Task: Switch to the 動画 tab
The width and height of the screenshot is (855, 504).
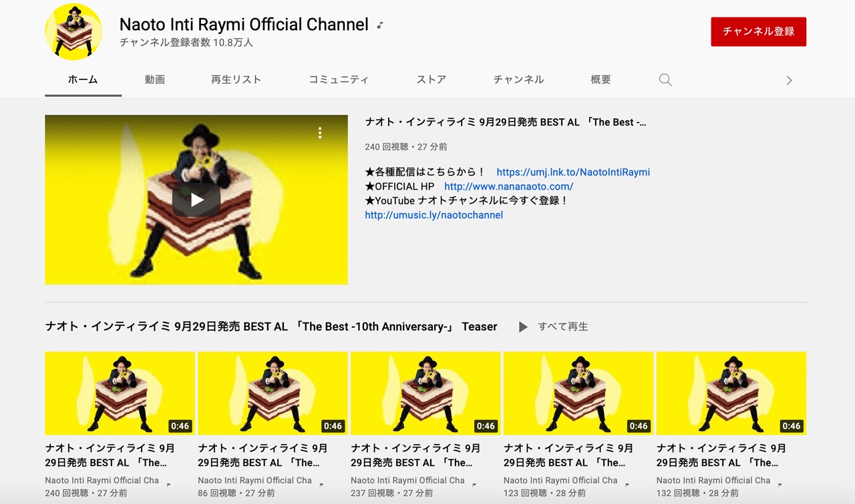Action: [154, 79]
